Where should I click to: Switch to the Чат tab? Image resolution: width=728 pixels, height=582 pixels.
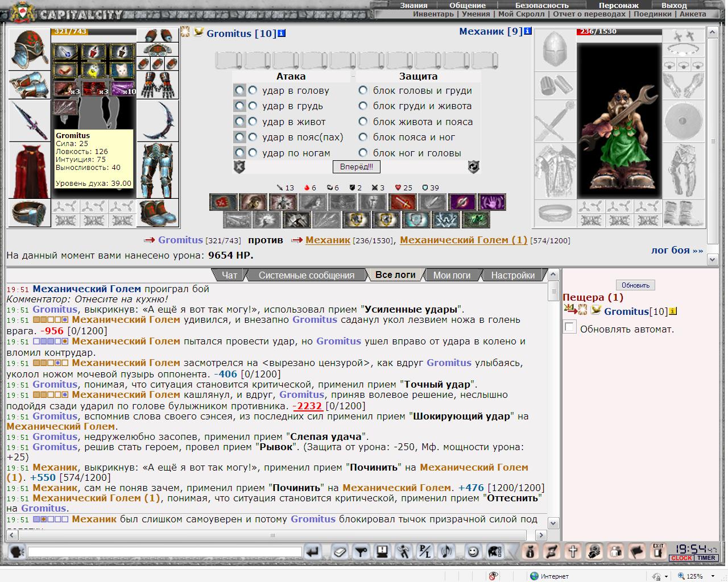[x=229, y=275]
